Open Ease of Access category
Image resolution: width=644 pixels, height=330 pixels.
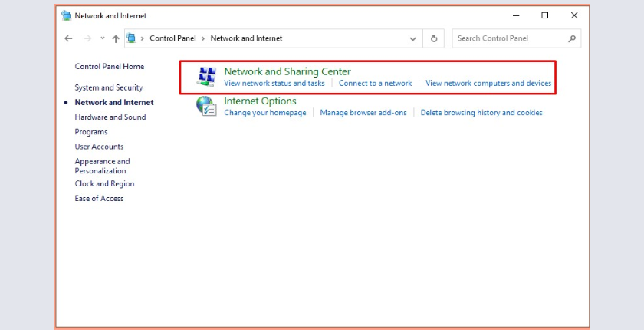(99, 199)
